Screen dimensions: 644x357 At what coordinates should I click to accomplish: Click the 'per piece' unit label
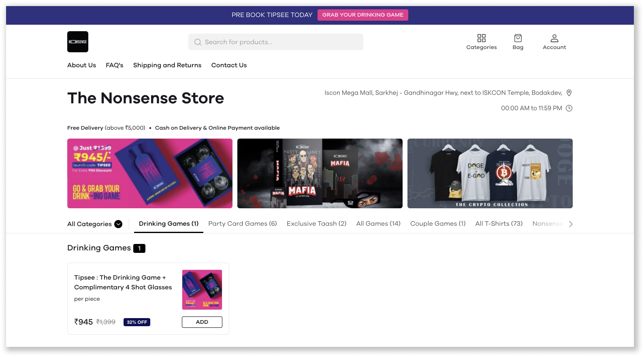[87, 299]
